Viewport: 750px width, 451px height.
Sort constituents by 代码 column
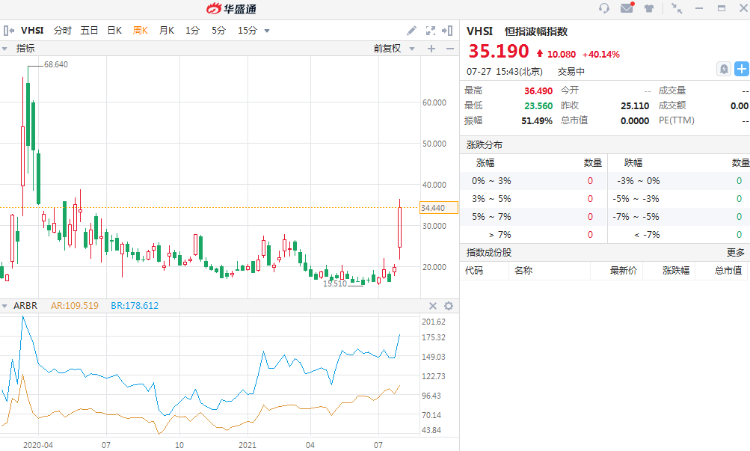click(x=474, y=271)
